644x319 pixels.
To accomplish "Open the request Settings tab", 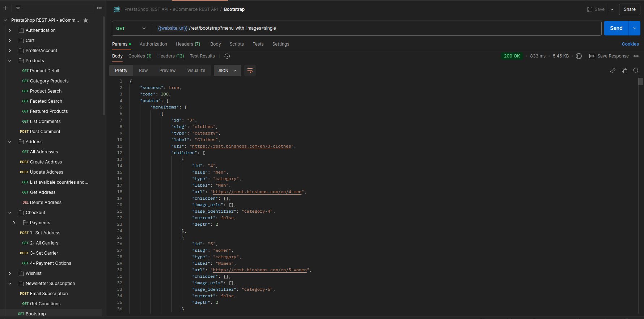I will tap(281, 44).
